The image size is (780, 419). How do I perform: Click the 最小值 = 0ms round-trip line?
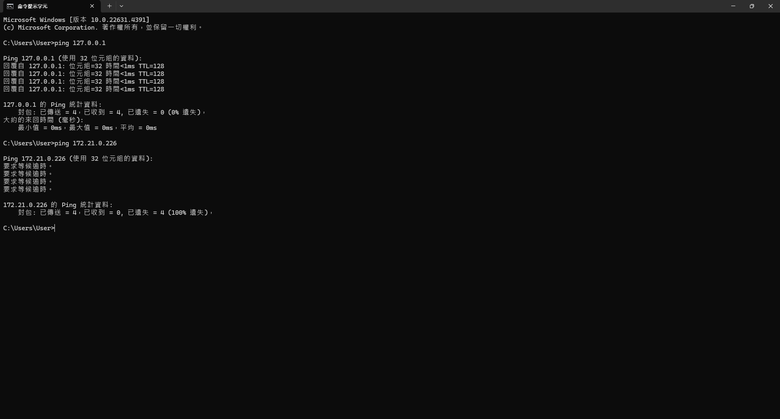88,127
